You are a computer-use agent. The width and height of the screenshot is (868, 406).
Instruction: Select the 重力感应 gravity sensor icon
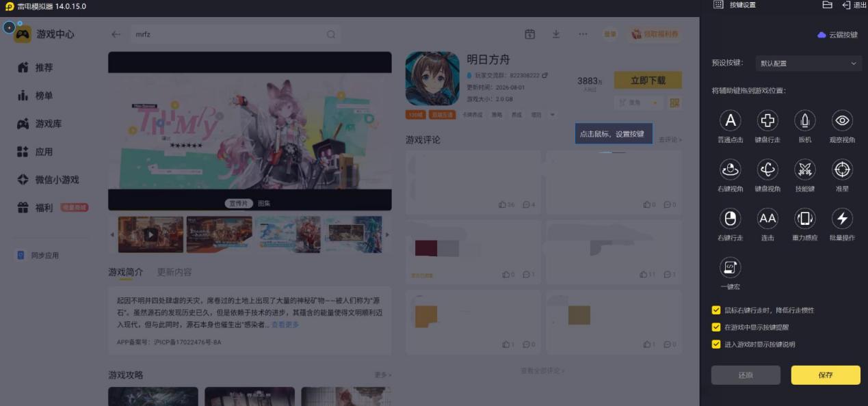click(x=805, y=218)
